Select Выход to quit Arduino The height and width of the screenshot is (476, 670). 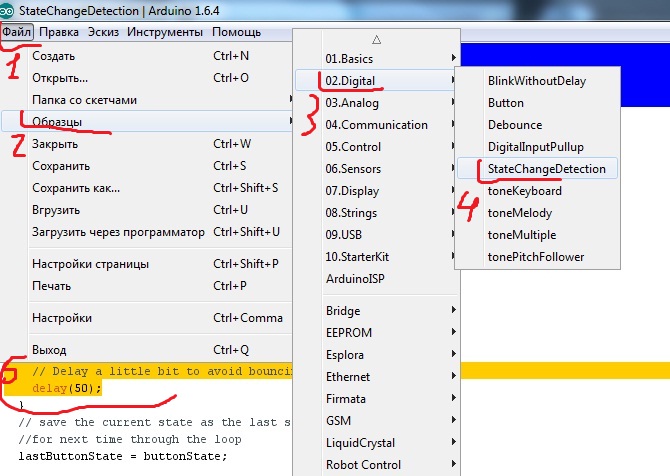[x=49, y=350]
